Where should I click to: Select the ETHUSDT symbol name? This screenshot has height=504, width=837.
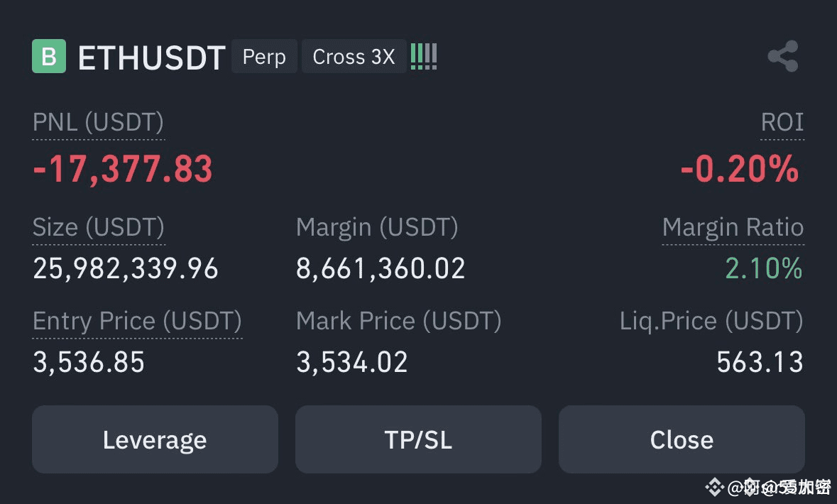pos(151,57)
